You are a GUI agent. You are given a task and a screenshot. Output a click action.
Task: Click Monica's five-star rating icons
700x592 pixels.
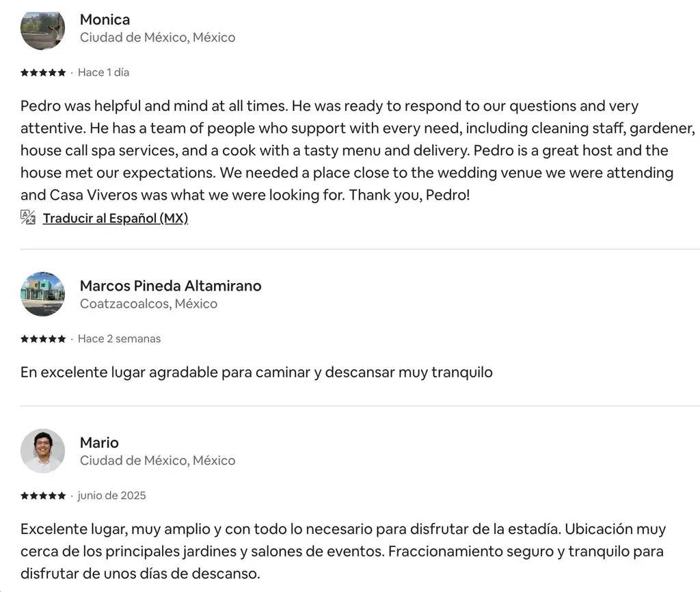coord(43,72)
